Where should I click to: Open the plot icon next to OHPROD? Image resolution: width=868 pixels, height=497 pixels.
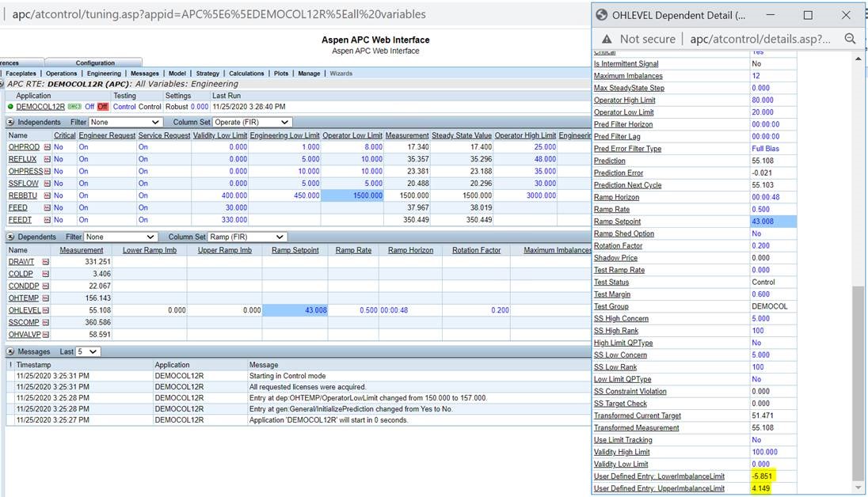tap(47, 147)
